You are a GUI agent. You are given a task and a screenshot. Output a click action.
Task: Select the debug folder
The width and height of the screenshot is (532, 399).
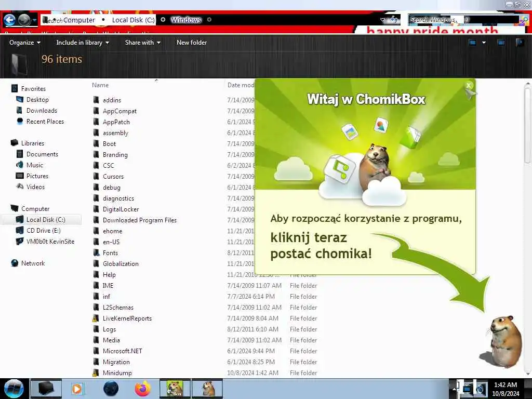pyautogui.click(x=112, y=187)
